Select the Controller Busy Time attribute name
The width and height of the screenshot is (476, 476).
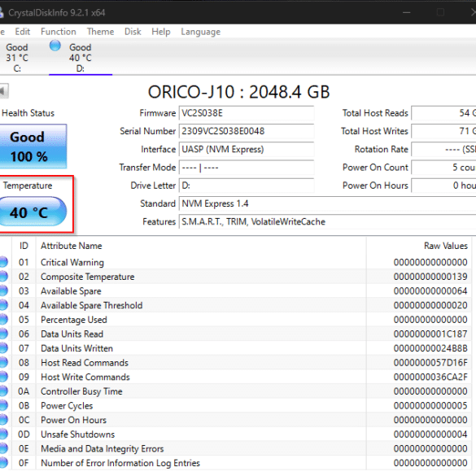pos(81,391)
